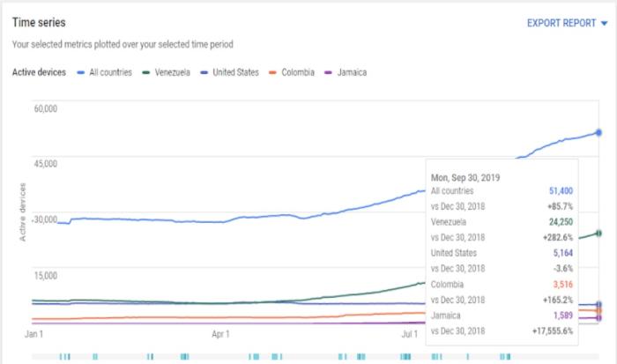This screenshot has height=364, width=617.
Task: Click the purple line swatch beside Jamaica
Action: (329, 72)
